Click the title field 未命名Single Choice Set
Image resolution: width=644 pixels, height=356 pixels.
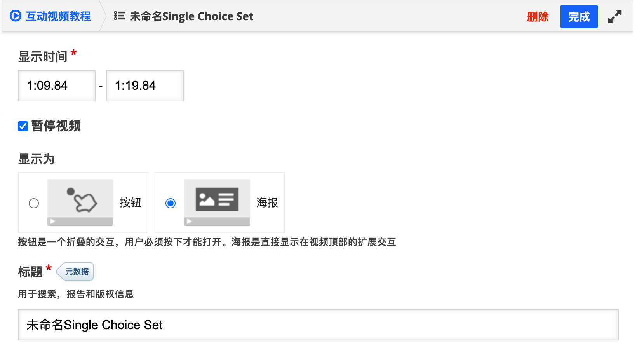318,325
